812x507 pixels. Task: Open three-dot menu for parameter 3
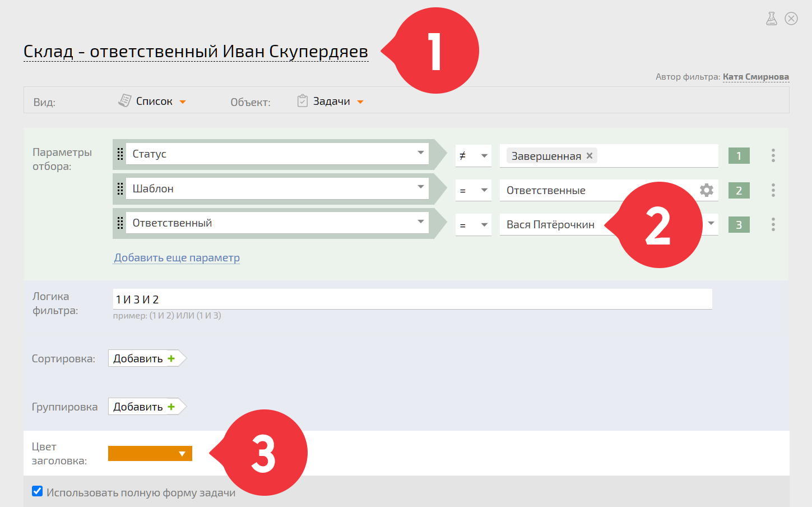[x=773, y=224]
